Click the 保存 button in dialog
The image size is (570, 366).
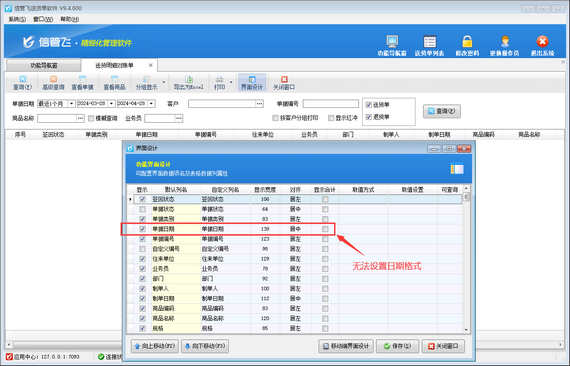tap(397, 346)
